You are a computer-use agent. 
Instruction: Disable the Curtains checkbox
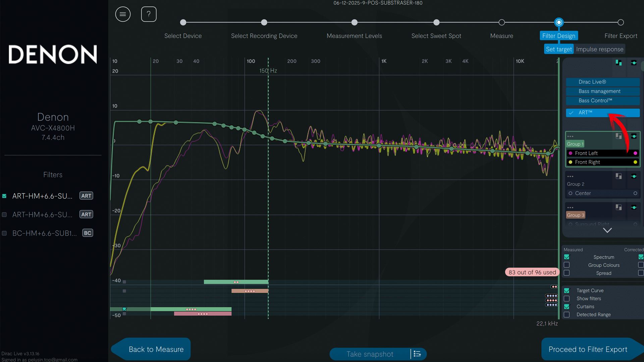(567, 307)
